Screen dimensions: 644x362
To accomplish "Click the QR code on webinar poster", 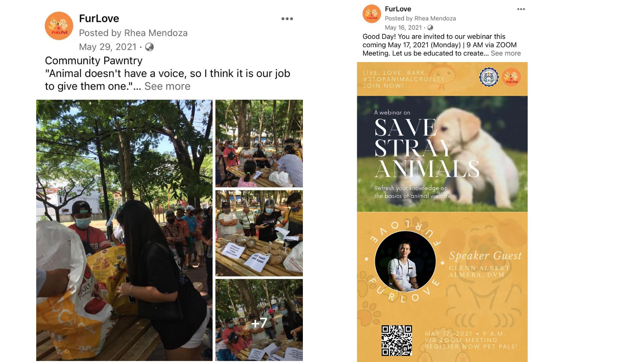I will point(397,340).
